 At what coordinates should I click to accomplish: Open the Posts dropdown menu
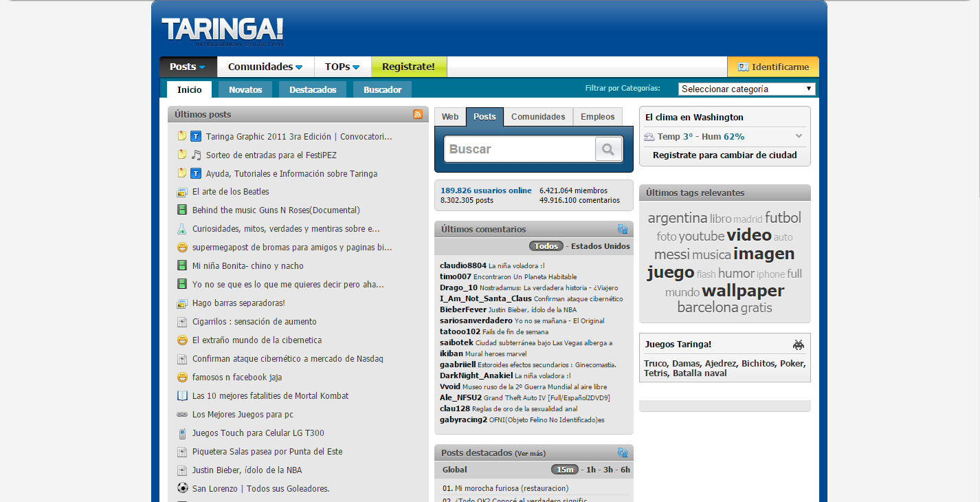tap(188, 67)
